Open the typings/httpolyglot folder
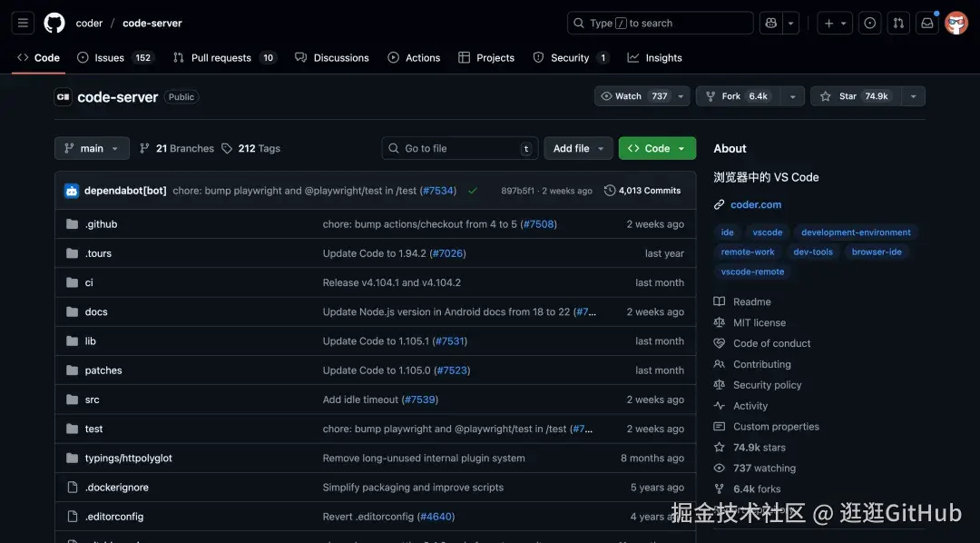 point(129,458)
